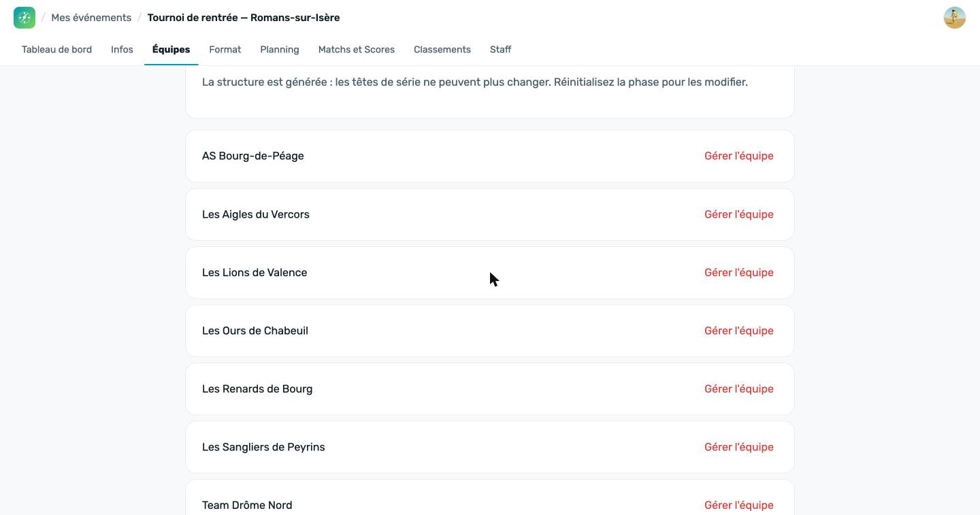Open the Staff tab
Screen dimensions: 980x515
pyautogui.click(x=500, y=50)
